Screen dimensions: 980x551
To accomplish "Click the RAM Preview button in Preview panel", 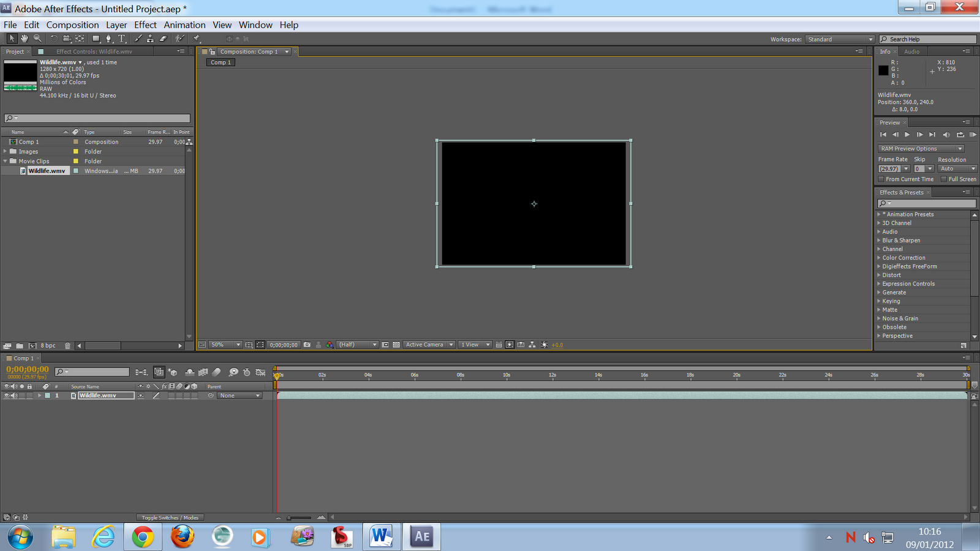I will pyautogui.click(x=973, y=135).
